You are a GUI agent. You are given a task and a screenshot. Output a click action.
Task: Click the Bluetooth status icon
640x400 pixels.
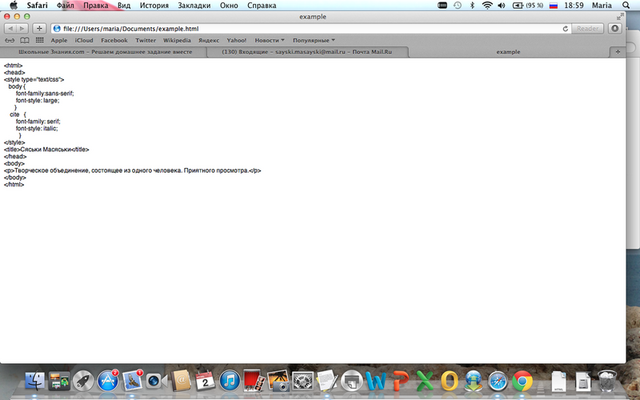[x=472, y=5]
